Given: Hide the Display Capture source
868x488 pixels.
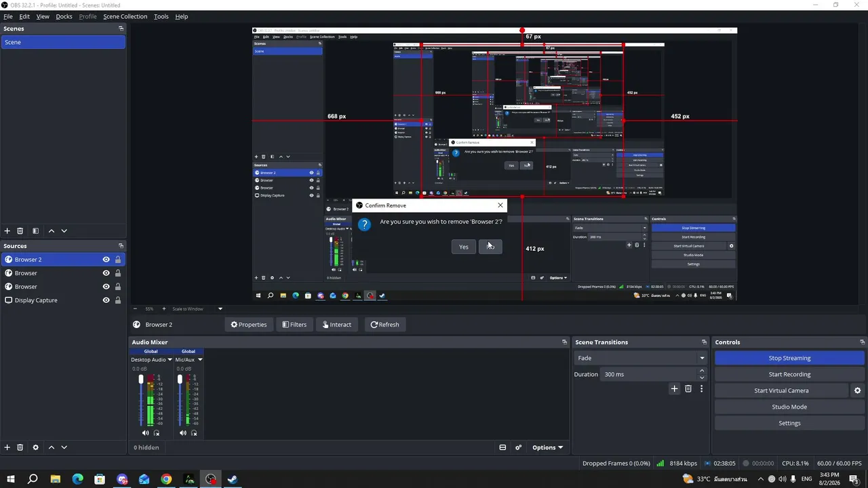Looking at the screenshot, I should (106, 300).
